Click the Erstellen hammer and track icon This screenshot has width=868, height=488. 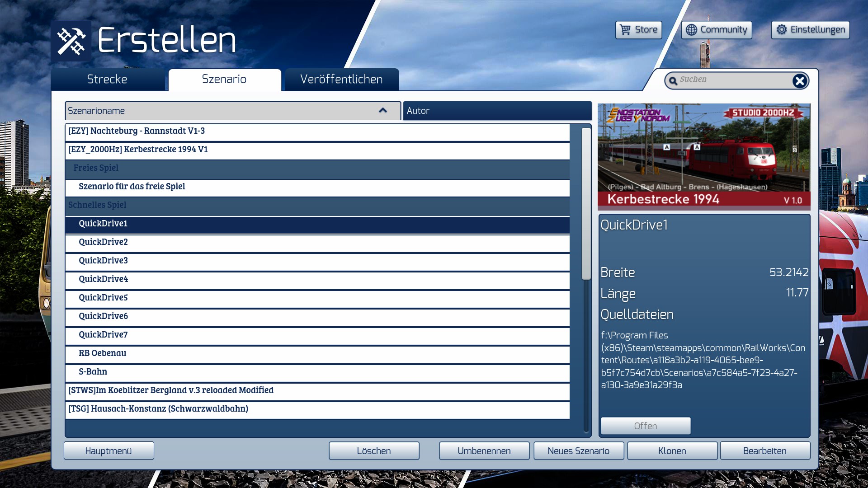pos(71,41)
